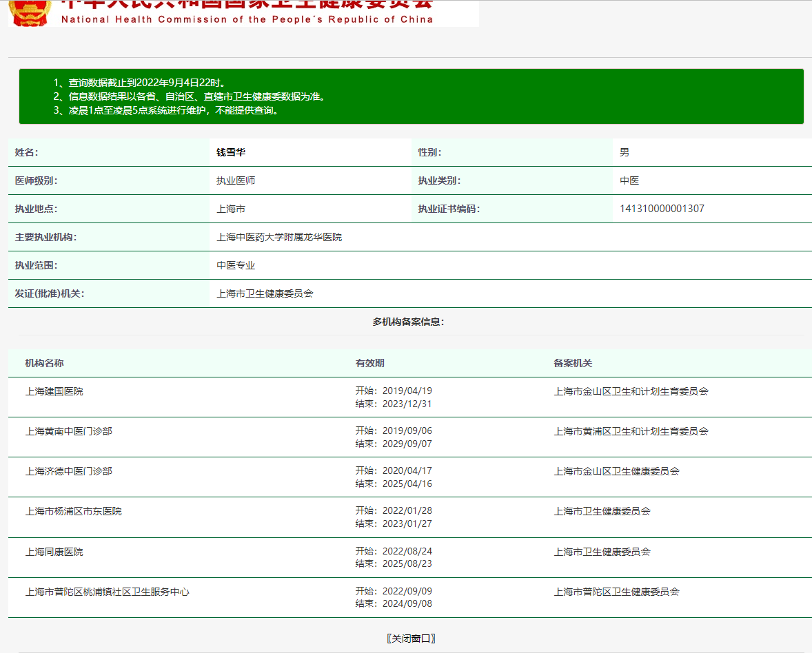Click end date 2023/12/31

(x=407, y=404)
